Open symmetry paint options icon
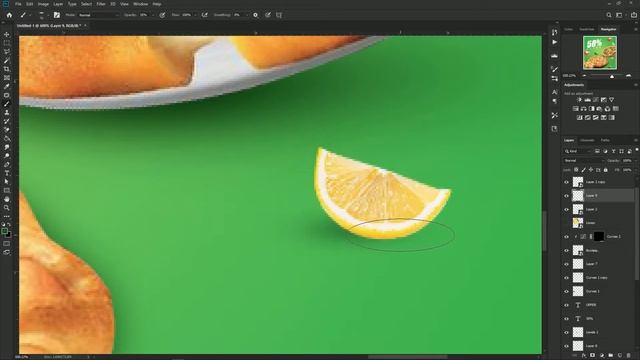Screen dimensions: 640x360 click(279, 15)
